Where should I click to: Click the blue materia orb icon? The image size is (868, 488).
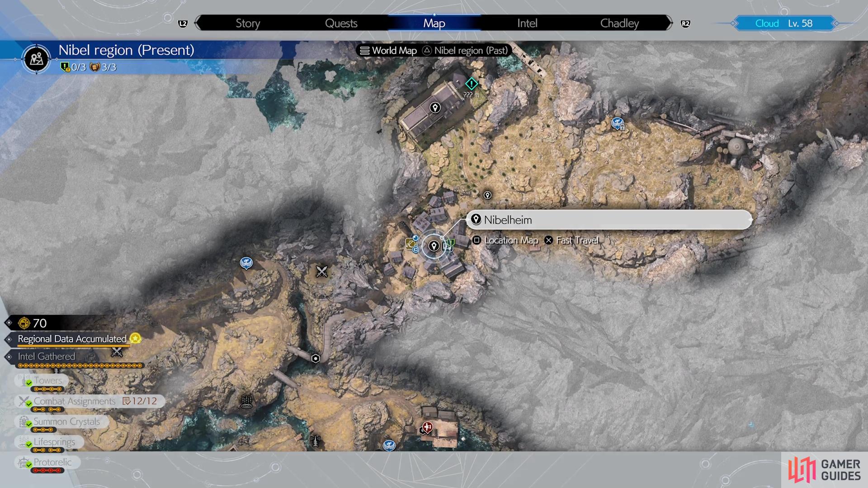click(415, 238)
